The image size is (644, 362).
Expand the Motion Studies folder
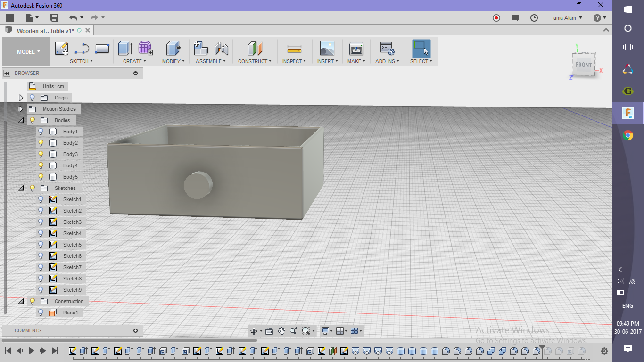click(x=21, y=109)
